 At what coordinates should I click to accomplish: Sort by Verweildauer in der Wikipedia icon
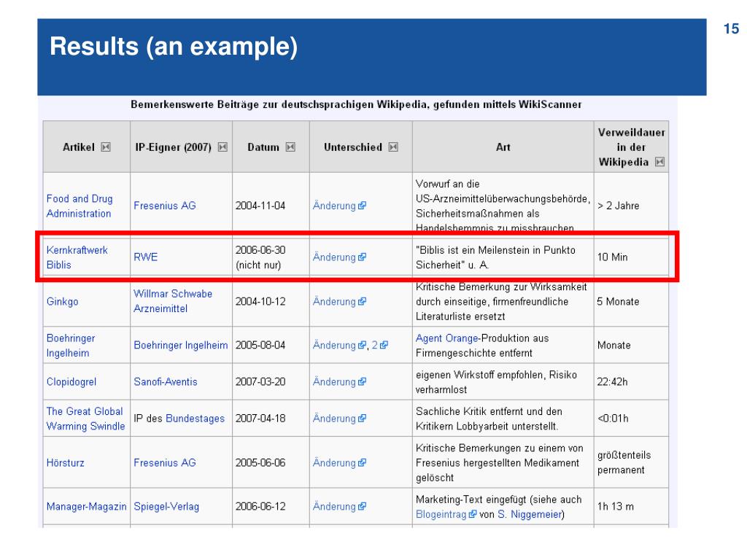pos(659,162)
